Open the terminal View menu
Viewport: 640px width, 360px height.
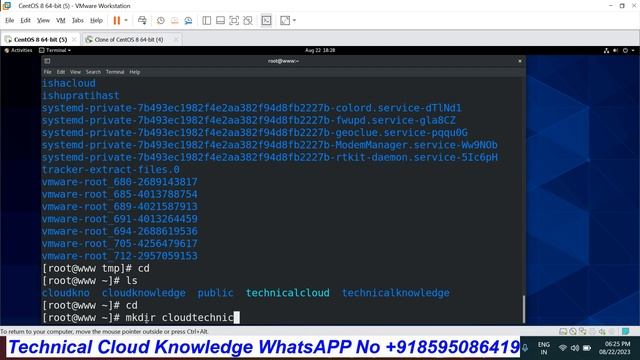[75, 72]
